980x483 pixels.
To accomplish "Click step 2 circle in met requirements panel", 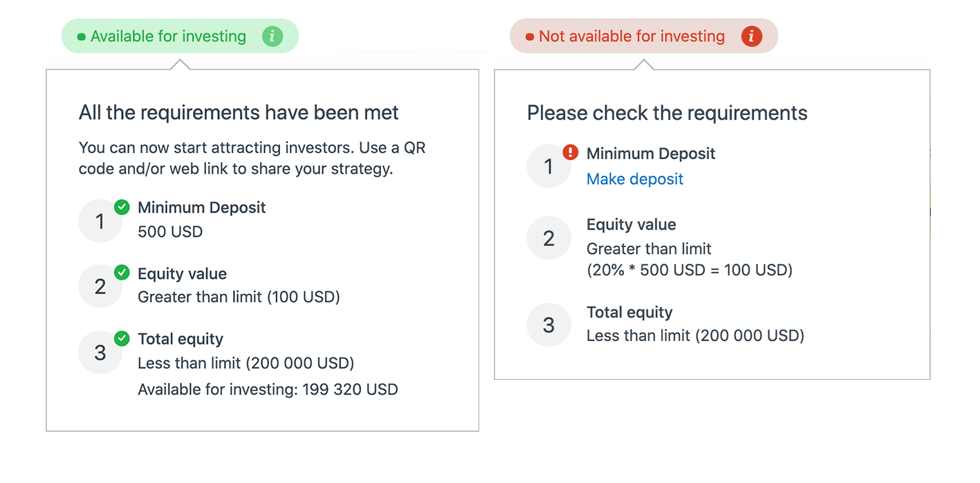I will click(100, 286).
